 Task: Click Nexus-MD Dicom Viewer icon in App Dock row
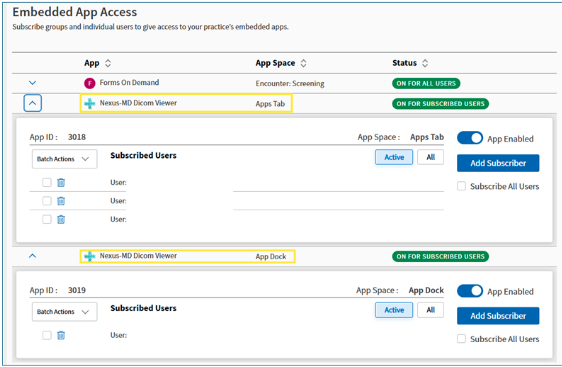pyautogui.click(x=90, y=256)
